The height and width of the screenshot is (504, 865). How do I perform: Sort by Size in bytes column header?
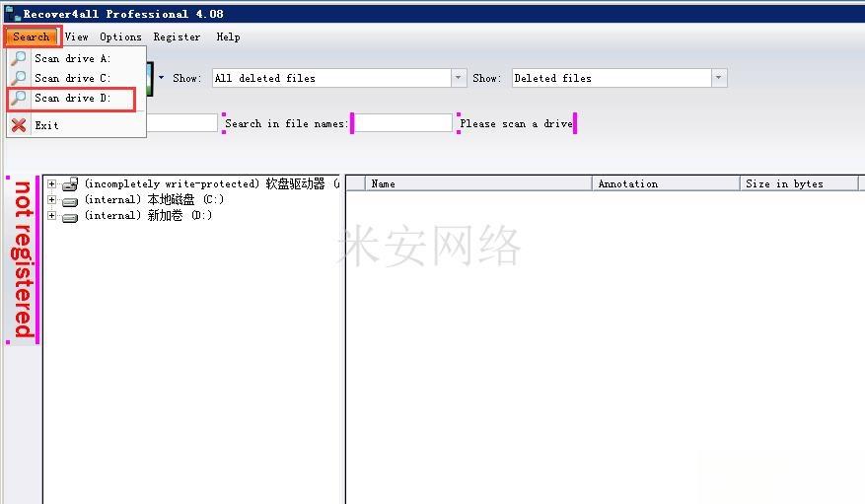click(799, 183)
